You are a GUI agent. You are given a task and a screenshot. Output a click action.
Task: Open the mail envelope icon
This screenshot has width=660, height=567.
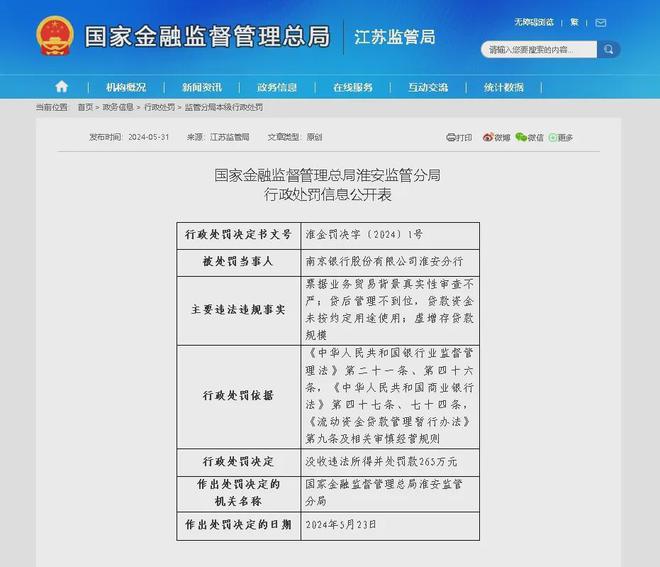coord(601,23)
